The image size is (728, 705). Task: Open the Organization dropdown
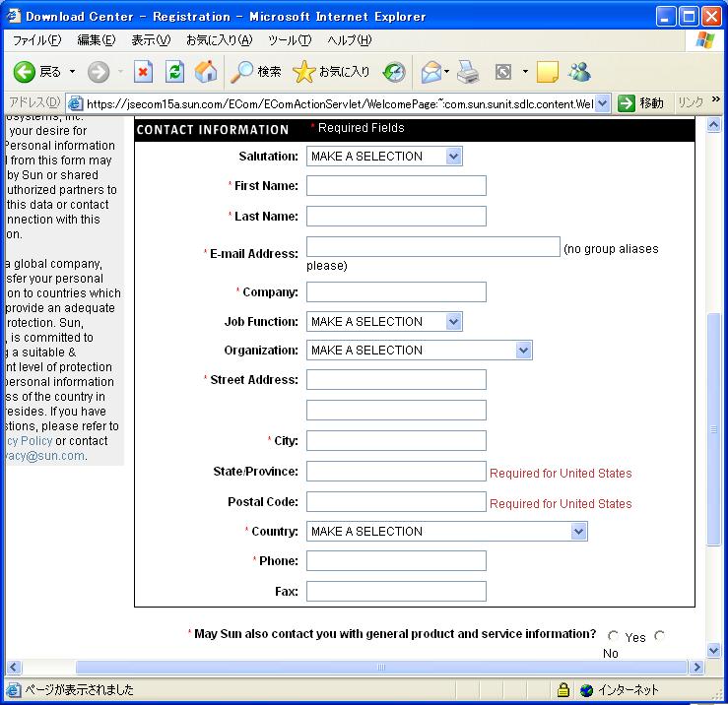[420, 350]
